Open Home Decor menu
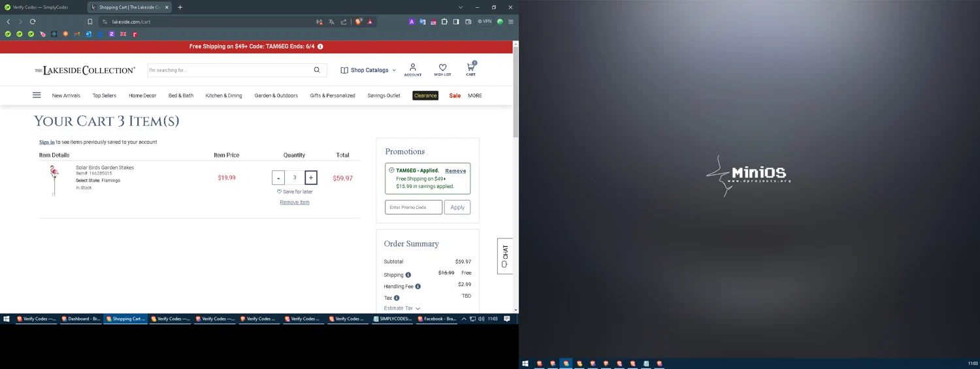Screen dimensions: 980x369 point(142,95)
